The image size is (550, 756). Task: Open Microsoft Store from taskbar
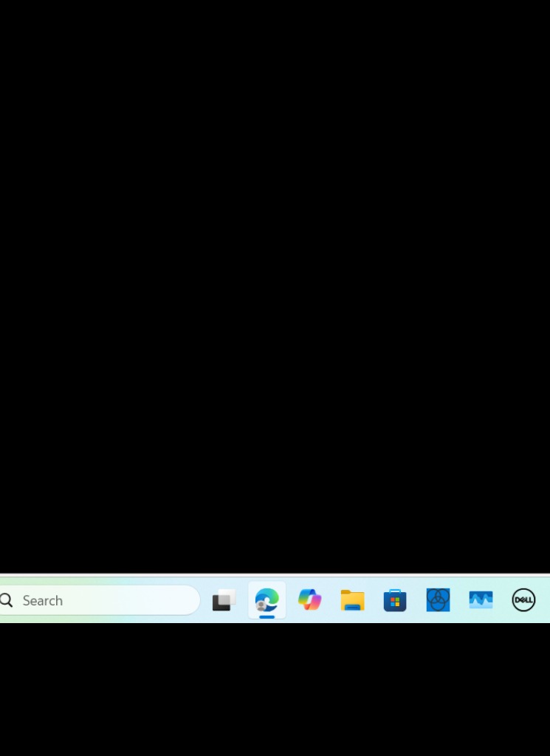coord(395,600)
